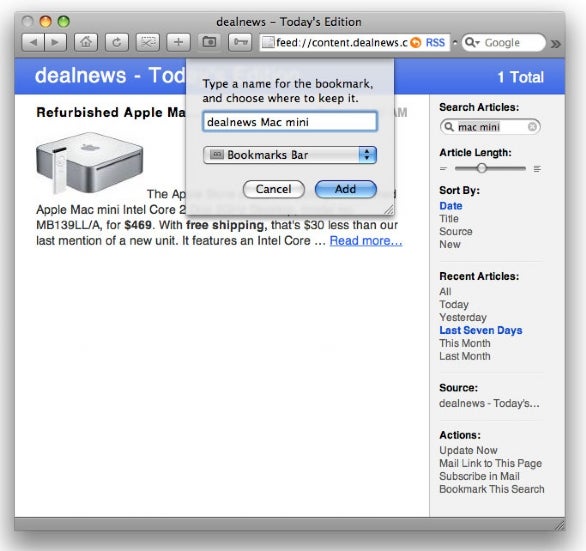Open the Bookmarks Bar location popup
586x551 pixels.
pos(290,155)
